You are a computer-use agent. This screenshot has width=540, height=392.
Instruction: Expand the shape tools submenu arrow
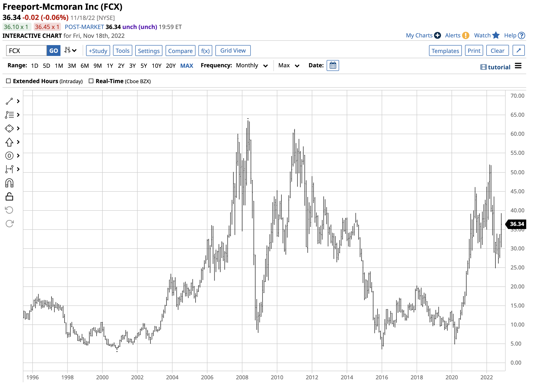pyautogui.click(x=18, y=129)
